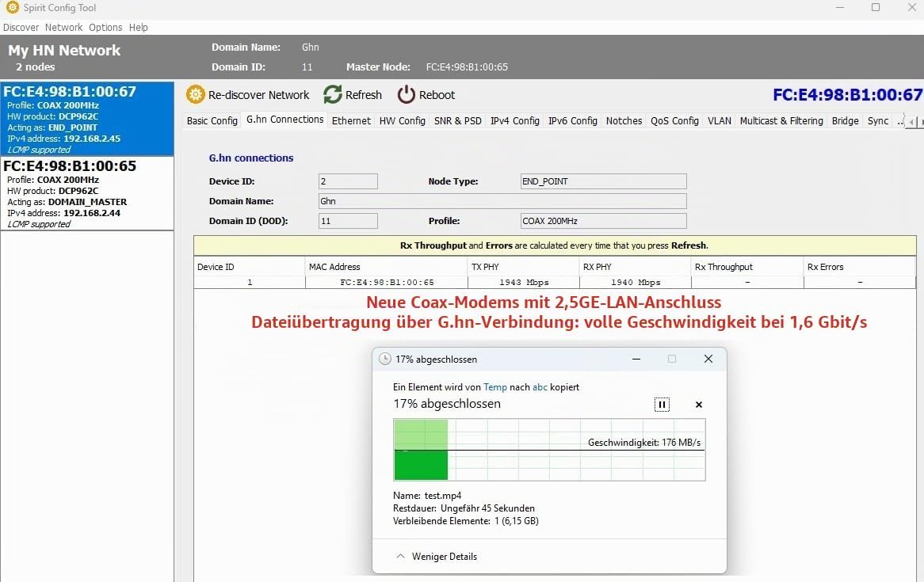This screenshot has width=924, height=582.
Task: Click table cell FC:E4:98:B1:00:65
Action: [x=387, y=282]
